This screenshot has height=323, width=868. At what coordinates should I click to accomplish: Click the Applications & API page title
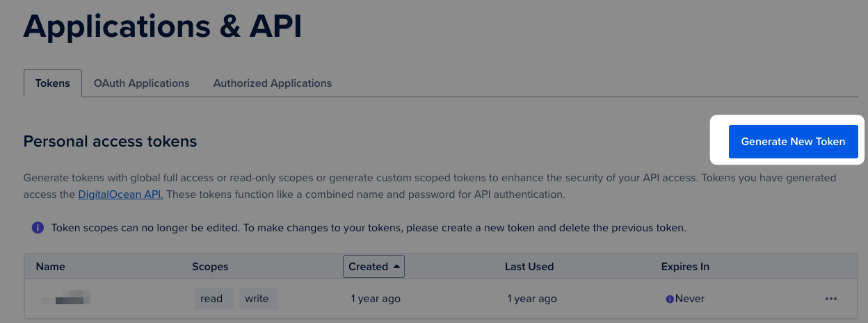pyautogui.click(x=163, y=26)
